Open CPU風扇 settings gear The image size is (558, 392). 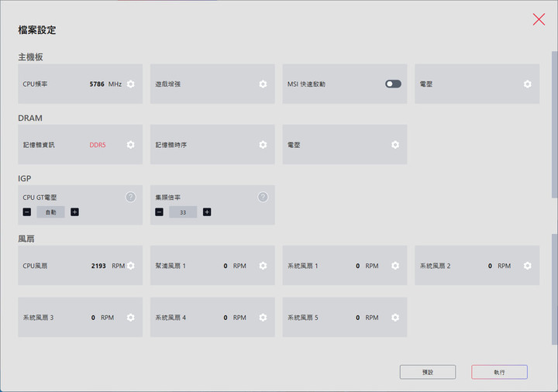(x=131, y=266)
